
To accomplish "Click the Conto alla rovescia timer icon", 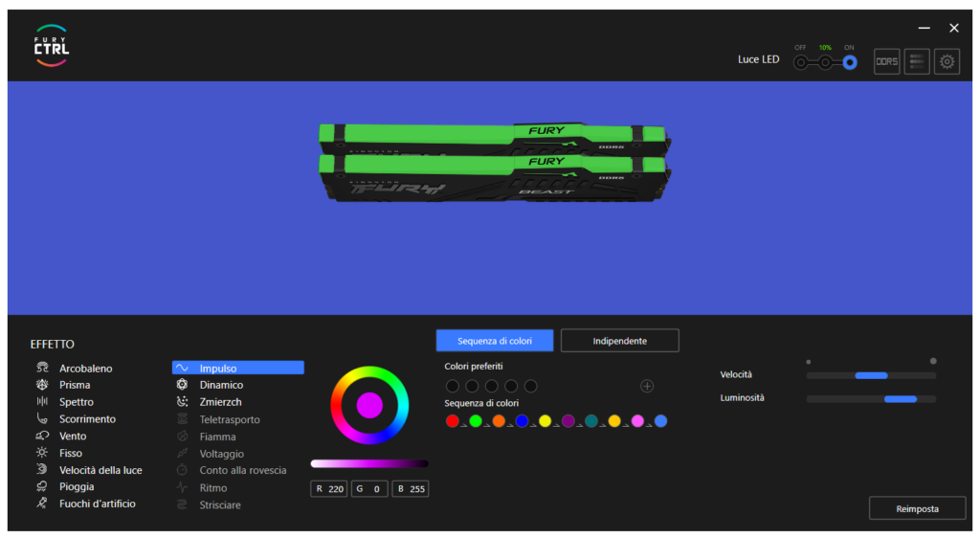I will (182, 470).
